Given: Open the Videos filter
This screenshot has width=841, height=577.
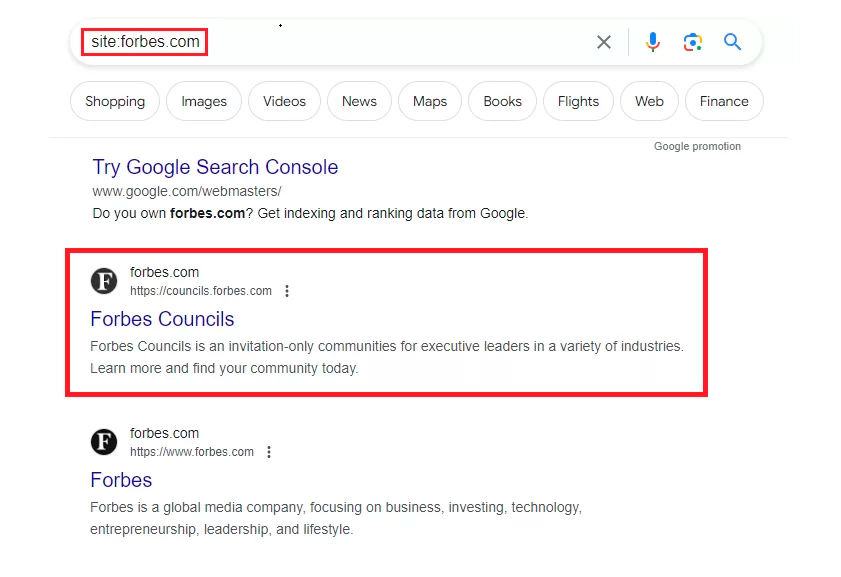Looking at the screenshot, I should 284,101.
